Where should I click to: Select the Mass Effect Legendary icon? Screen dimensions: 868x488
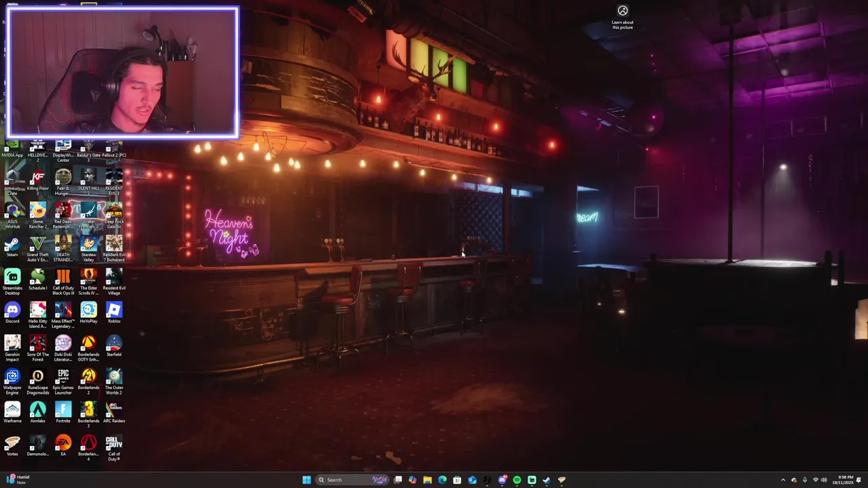(63, 316)
